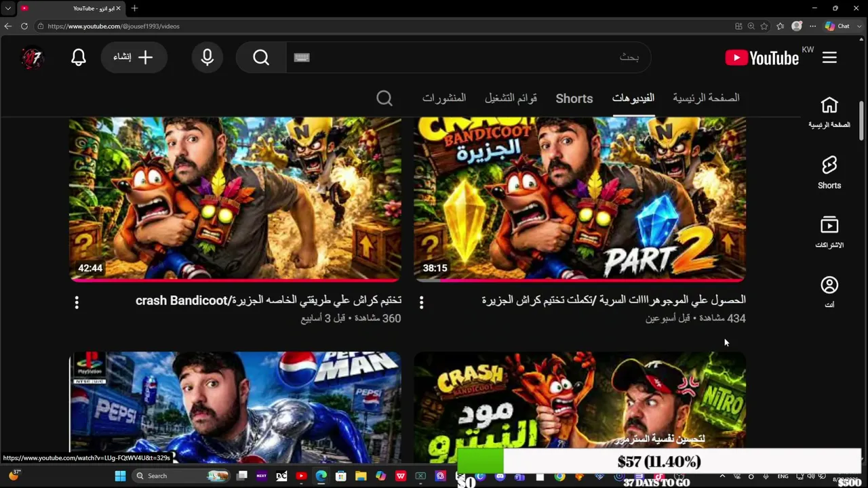Open the on-screen keyboard icon in the search box
868x488 pixels.
(x=302, y=58)
